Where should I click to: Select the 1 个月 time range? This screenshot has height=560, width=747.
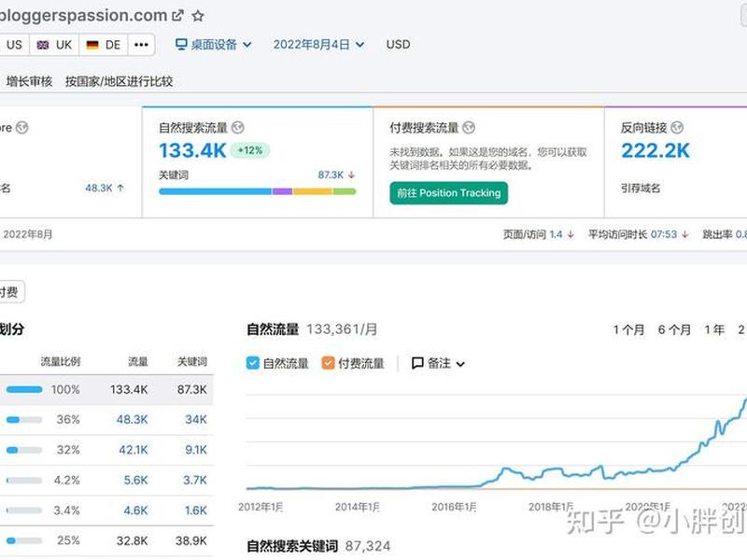(x=628, y=329)
